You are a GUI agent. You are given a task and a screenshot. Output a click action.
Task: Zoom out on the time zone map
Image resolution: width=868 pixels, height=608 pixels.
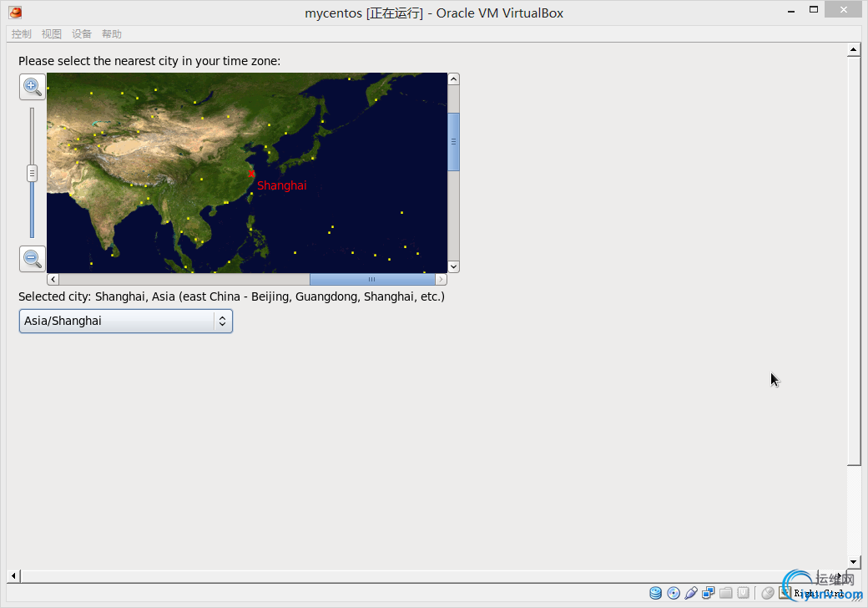[x=32, y=259]
